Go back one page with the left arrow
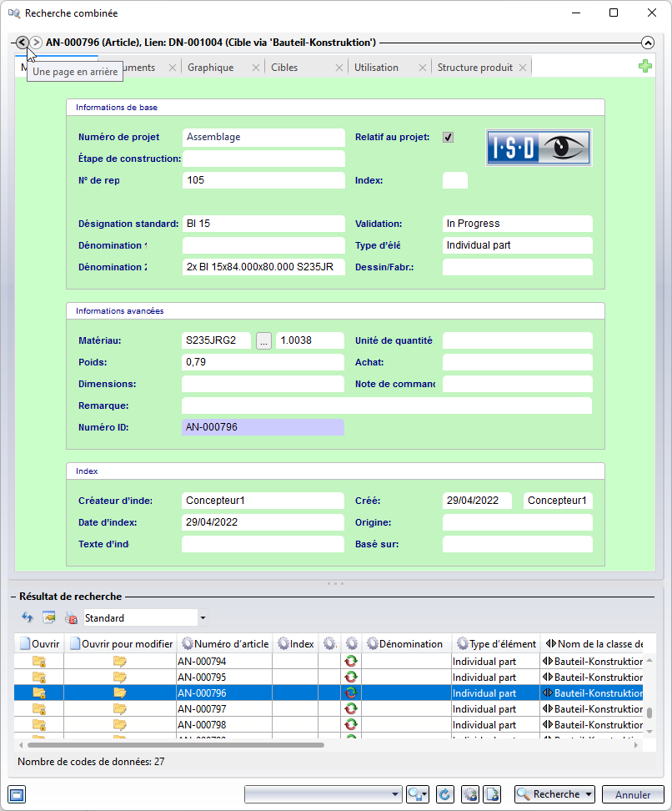 pyautogui.click(x=23, y=43)
